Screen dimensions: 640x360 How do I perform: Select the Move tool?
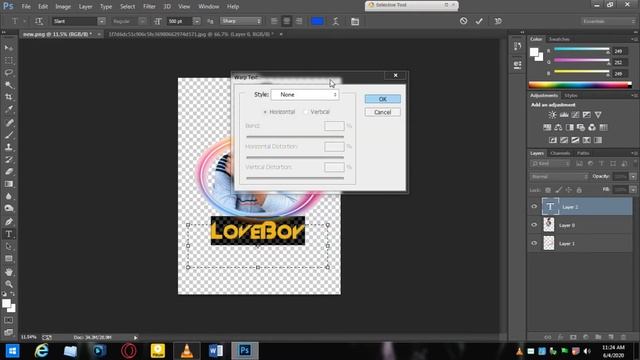[9, 48]
